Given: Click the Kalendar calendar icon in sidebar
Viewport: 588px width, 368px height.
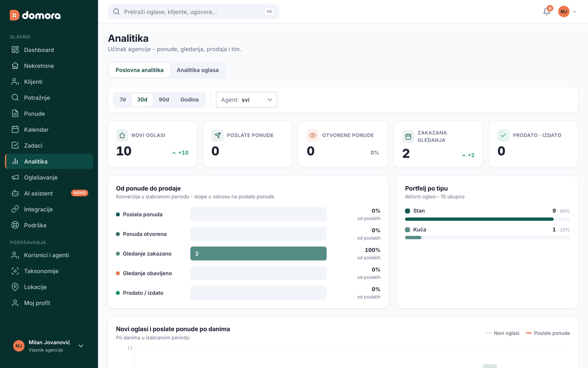Looking at the screenshot, I should click(x=15, y=130).
